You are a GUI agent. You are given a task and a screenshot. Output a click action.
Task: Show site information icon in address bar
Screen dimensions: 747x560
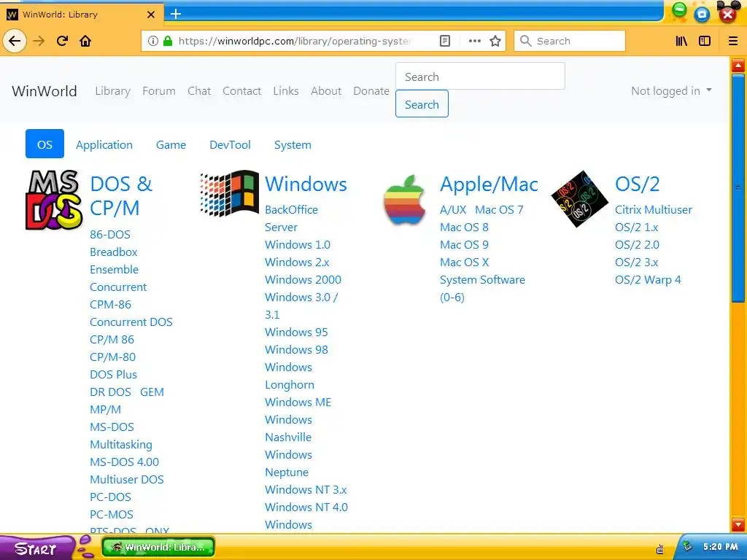(x=153, y=41)
